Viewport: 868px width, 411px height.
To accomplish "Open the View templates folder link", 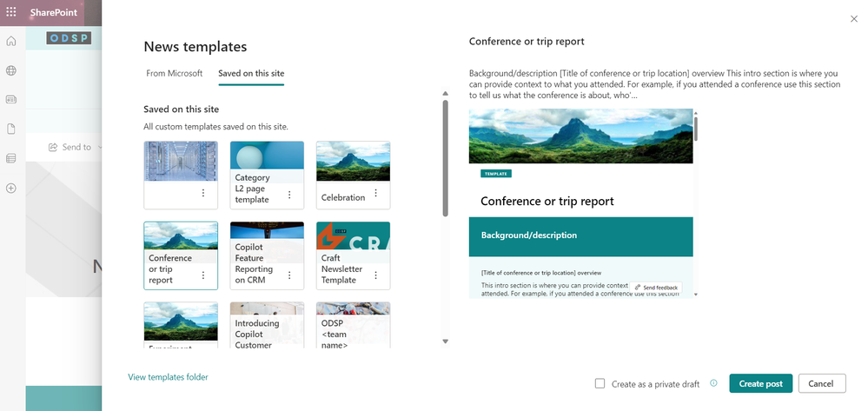I will point(168,377).
